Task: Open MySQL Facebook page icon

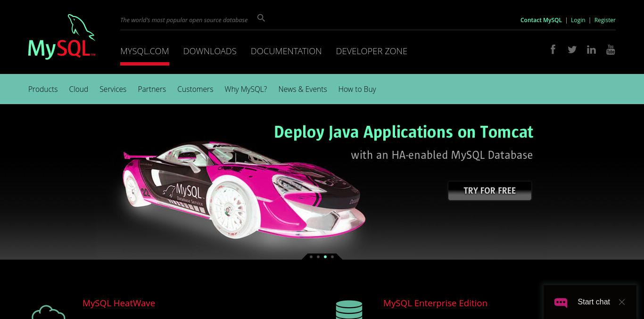Action: [553, 49]
